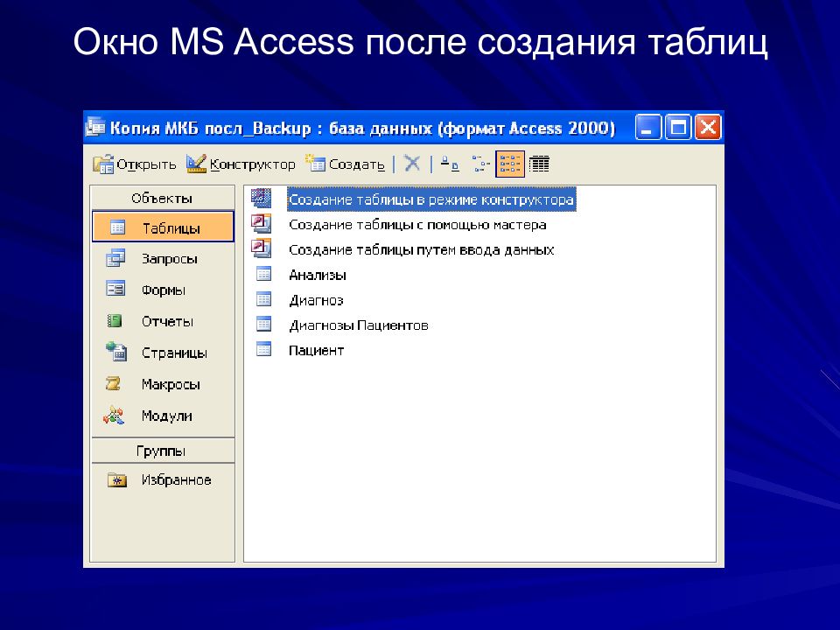Viewport: 840px width, 630px height.
Task: Select Создание таблицы с помощью мастера
Action: pyautogui.click(x=417, y=225)
